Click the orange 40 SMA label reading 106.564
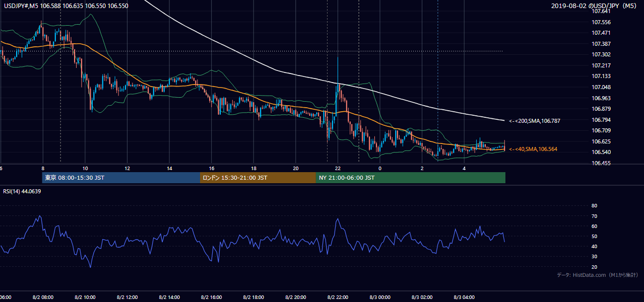644x302 pixels. tap(533, 149)
